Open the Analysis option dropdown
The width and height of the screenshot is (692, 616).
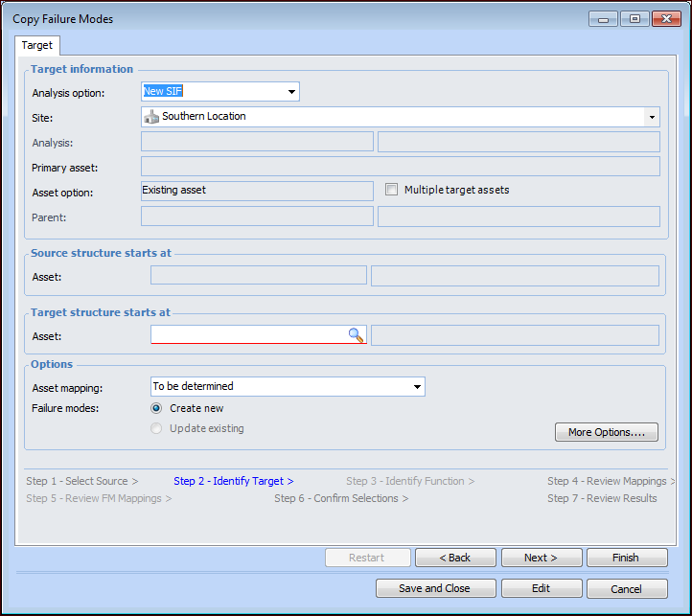click(291, 92)
